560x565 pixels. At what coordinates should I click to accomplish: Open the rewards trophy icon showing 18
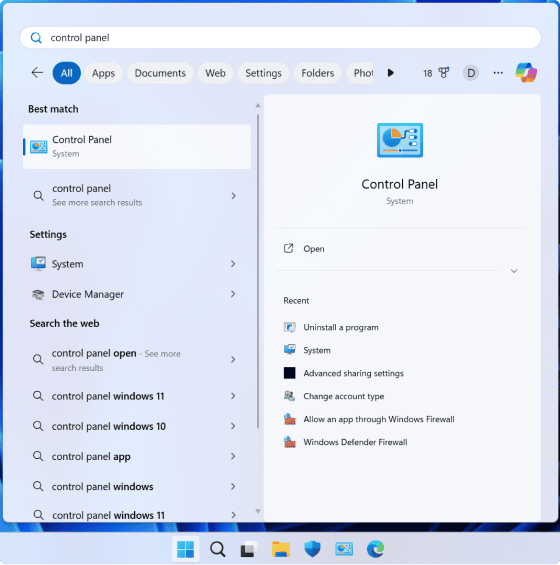[x=443, y=73]
